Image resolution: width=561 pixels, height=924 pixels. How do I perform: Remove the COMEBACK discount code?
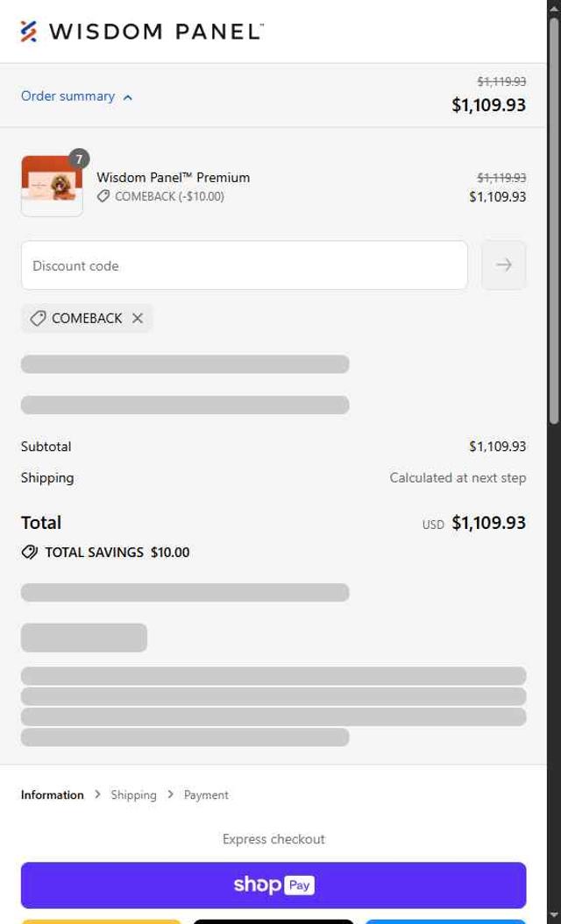(x=138, y=318)
